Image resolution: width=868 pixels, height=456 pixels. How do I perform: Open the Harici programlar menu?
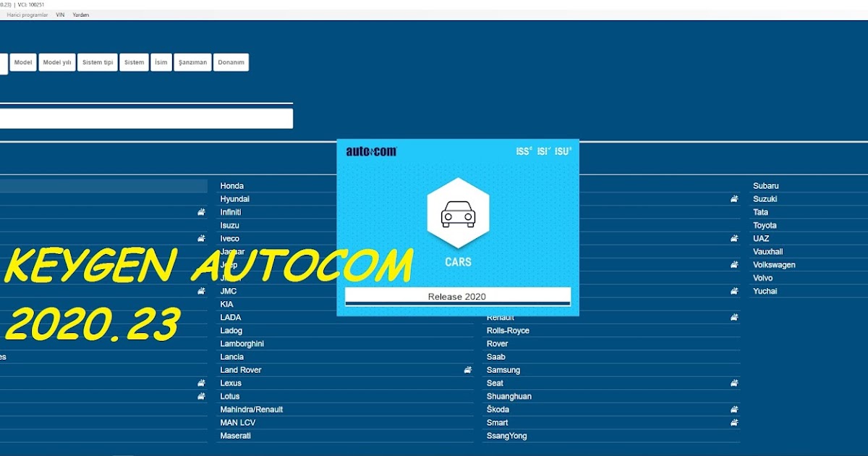(27, 14)
